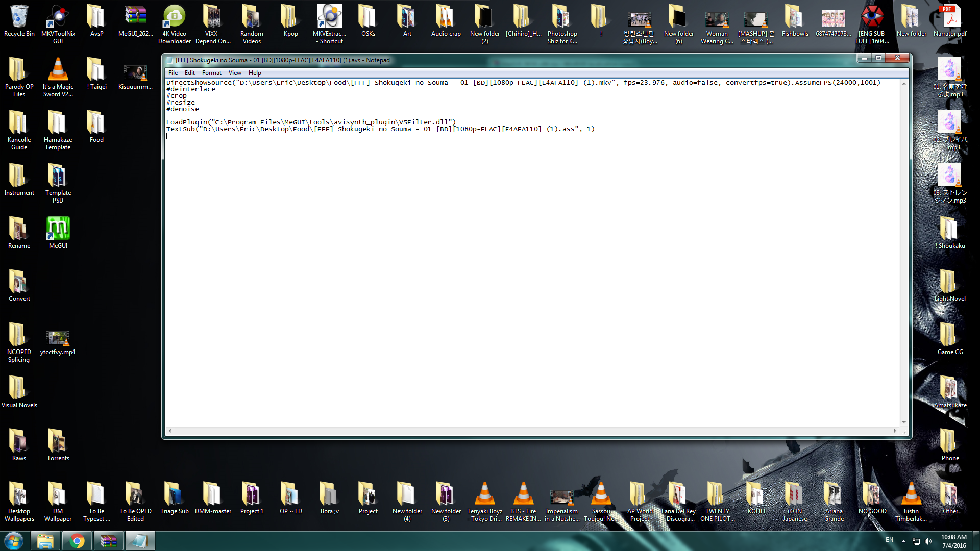
Task: Click vertical scrollbar down arrow
Action: (x=904, y=422)
